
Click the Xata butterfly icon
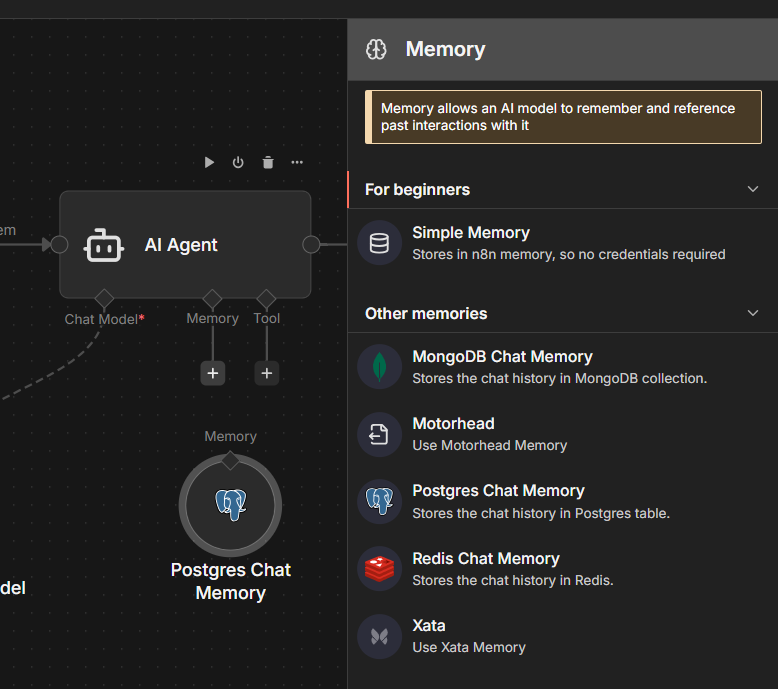pos(379,636)
